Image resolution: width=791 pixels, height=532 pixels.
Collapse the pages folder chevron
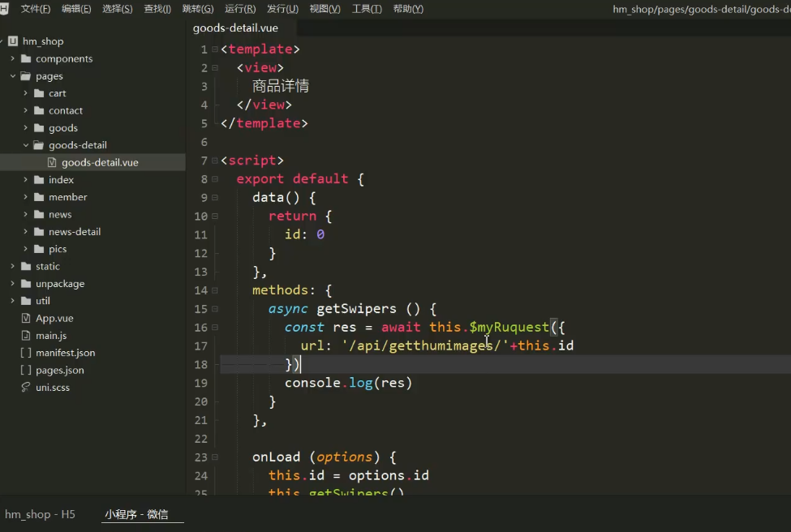[x=13, y=75]
